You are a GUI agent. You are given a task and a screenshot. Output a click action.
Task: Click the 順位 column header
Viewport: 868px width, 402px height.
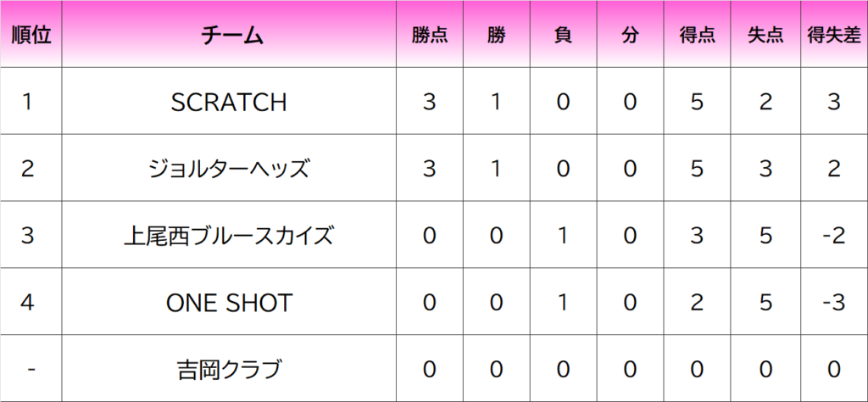tap(31, 34)
